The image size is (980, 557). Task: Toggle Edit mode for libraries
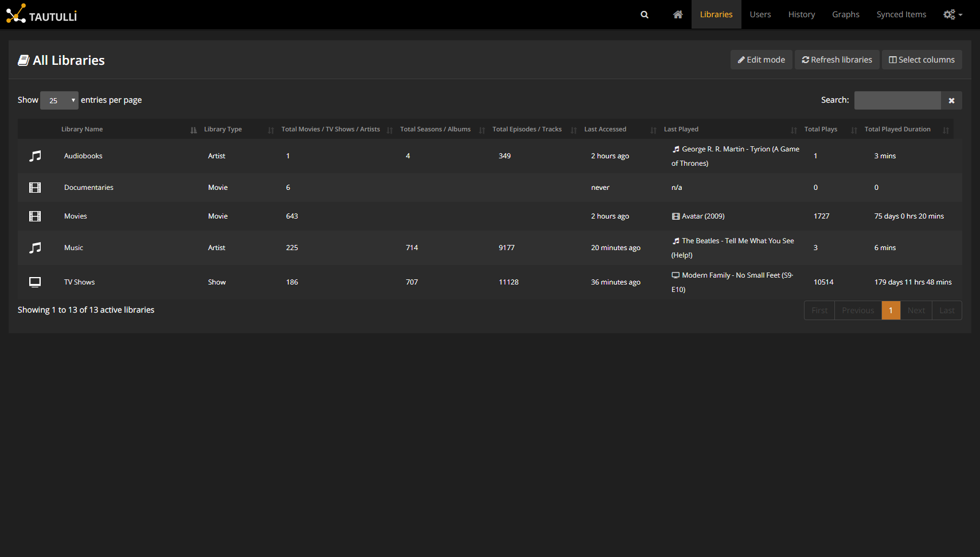761,60
